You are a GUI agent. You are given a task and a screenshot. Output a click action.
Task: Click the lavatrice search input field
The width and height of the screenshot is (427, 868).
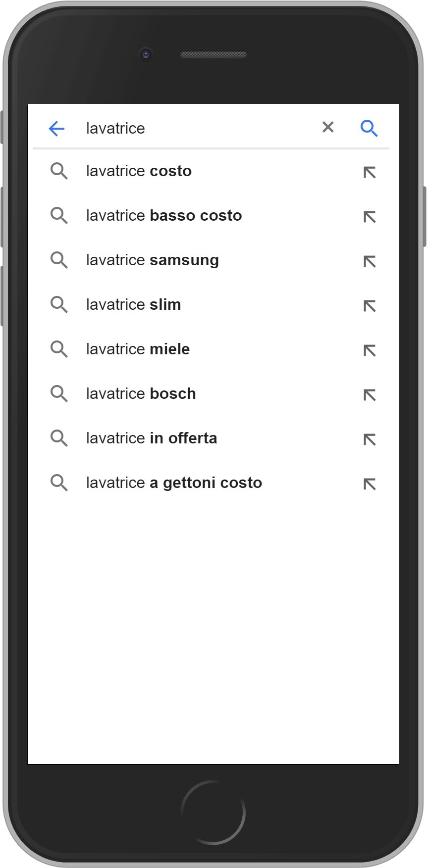(198, 129)
